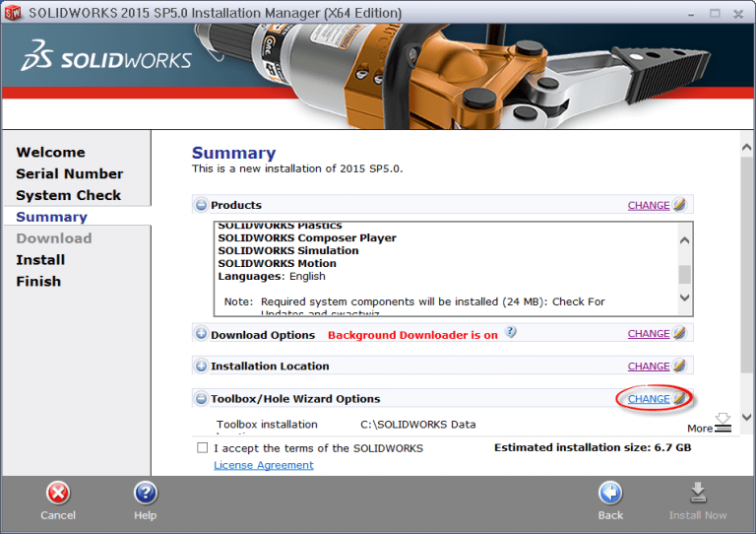Click the pencil icon beside Download Options CHANGE
Image resolution: width=756 pixels, height=534 pixels.
[679, 333]
